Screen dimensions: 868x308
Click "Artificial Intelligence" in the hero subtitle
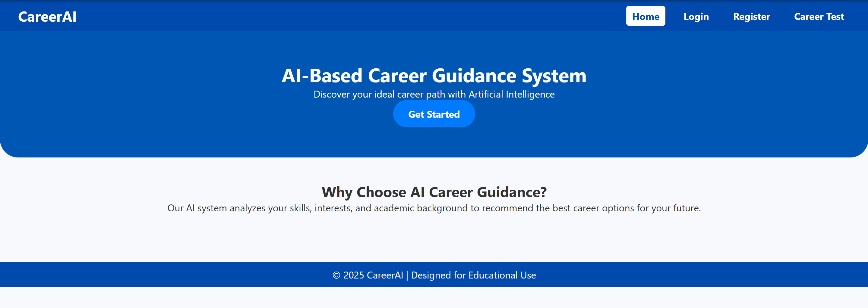click(511, 94)
